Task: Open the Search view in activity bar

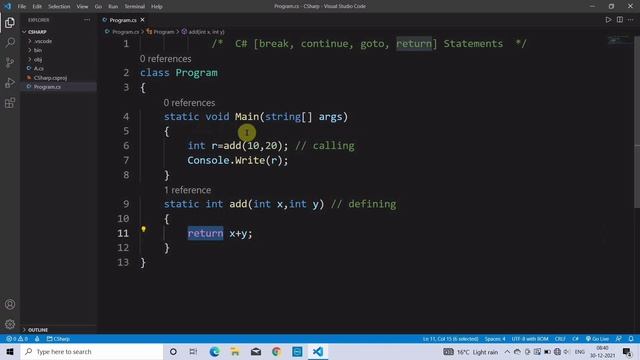Action: coord(10,42)
